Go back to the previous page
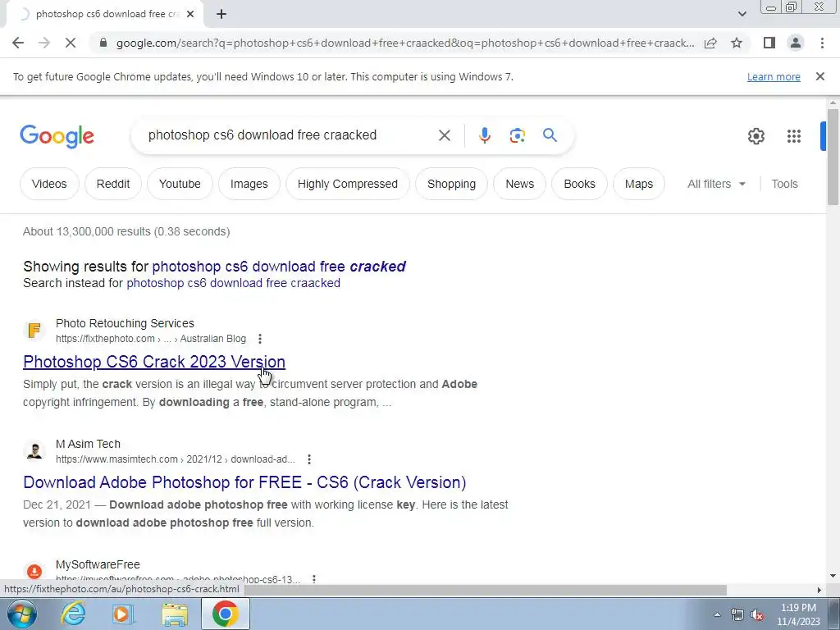Image resolution: width=840 pixels, height=630 pixels. click(18, 43)
